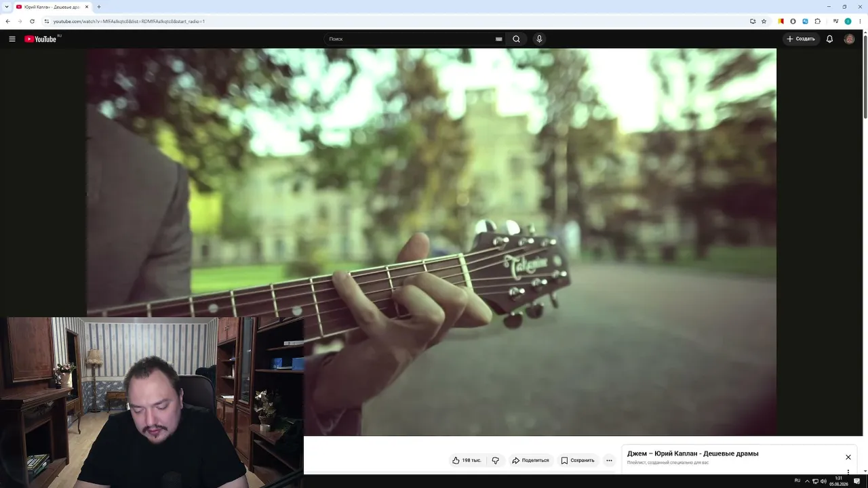Expand the tab search dropdown arrow
This screenshot has height=488, width=868.
(x=7, y=7)
